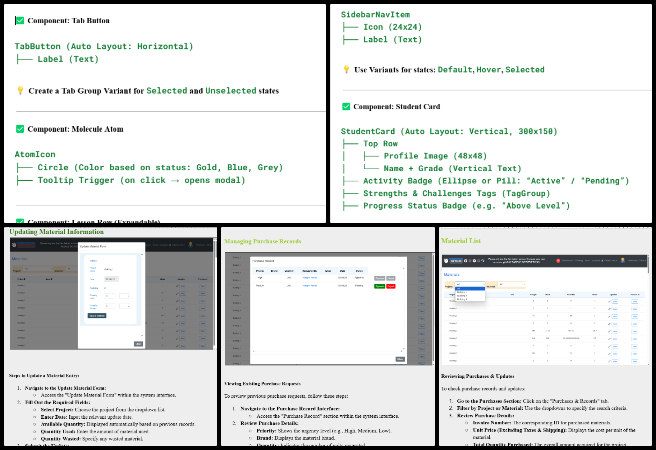This screenshot has width=656, height=450.
Task: Click the green checkmark beside Component: Tab Button
Action: click(20, 20)
